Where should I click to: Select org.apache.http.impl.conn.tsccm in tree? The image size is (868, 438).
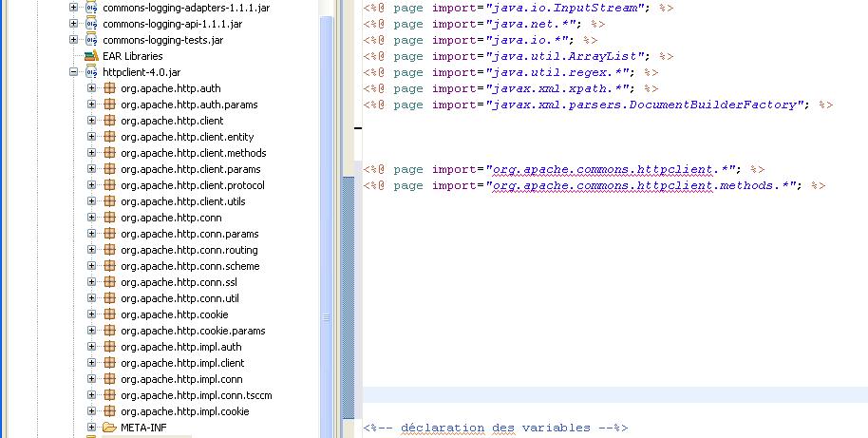pos(196,395)
